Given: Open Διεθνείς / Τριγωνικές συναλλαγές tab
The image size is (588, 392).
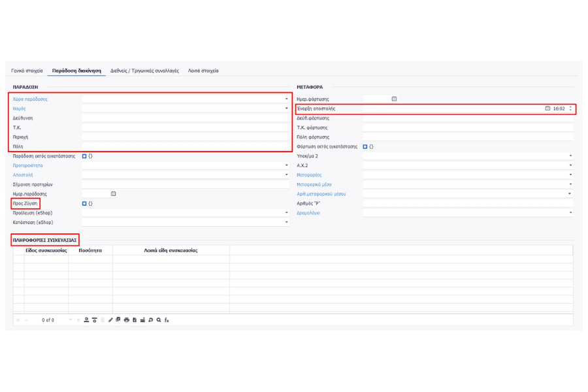Looking at the screenshot, I should click(145, 71).
